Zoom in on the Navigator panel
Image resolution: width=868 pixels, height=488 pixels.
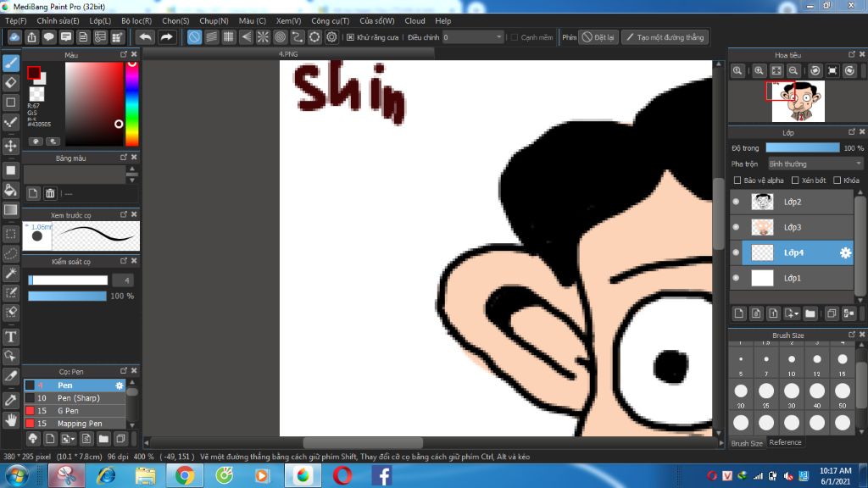click(759, 71)
